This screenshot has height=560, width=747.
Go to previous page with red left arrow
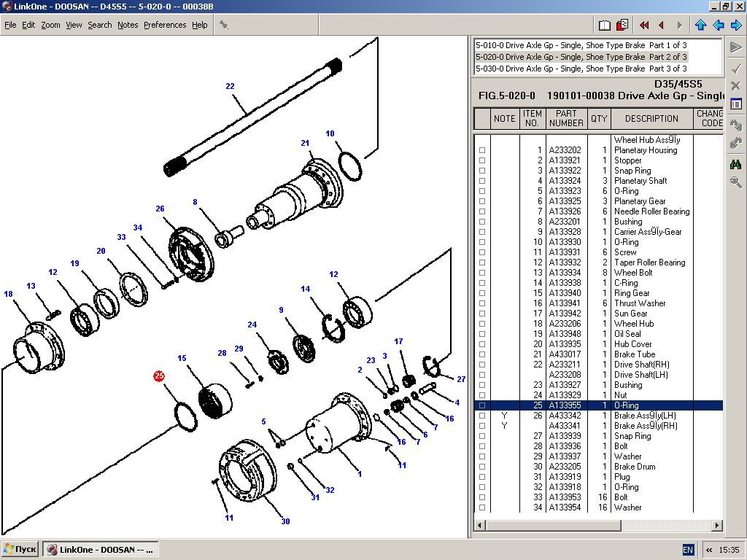click(662, 26)
